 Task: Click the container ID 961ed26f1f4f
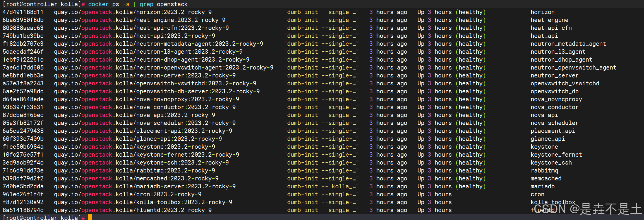coord(23,194)
